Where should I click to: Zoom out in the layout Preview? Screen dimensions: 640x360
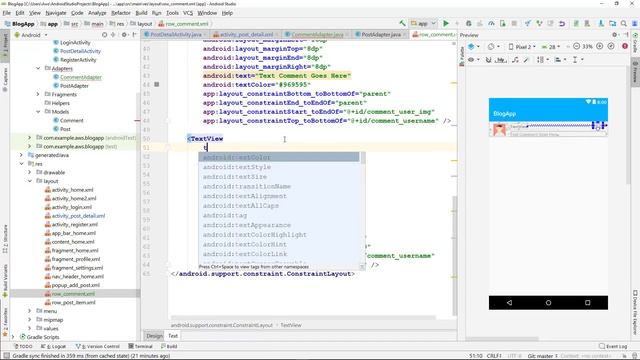coord(576,47)
